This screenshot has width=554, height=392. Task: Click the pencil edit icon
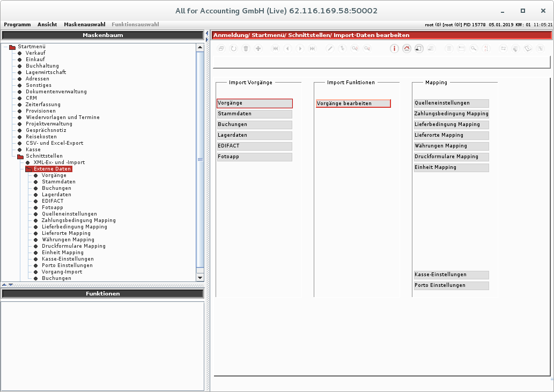[x=330, y=48]
